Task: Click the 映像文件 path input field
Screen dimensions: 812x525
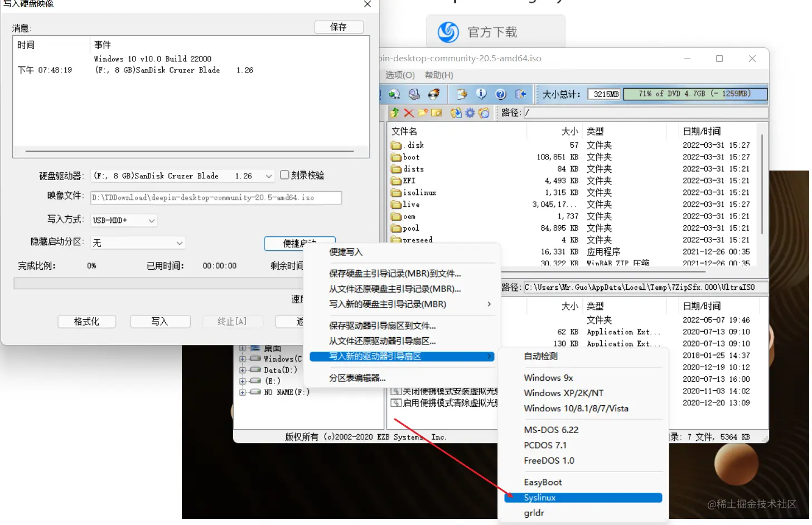Action: (x=216, y=198)
